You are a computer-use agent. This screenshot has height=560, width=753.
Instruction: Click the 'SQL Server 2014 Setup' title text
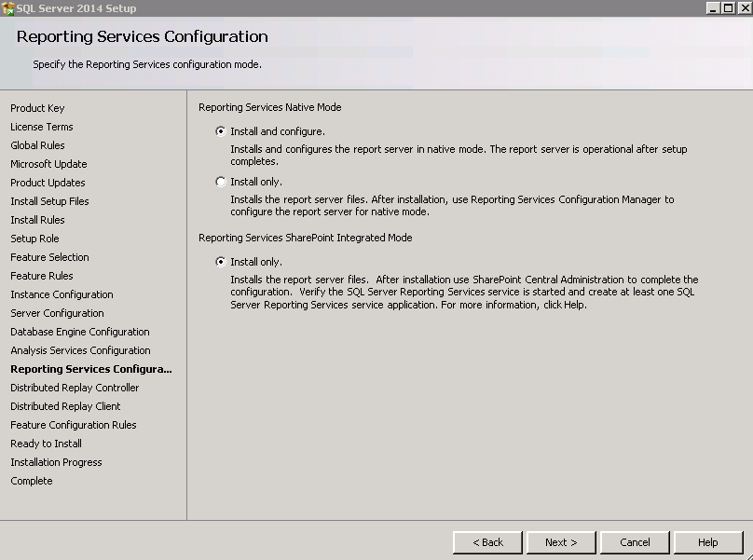point(76,8)
